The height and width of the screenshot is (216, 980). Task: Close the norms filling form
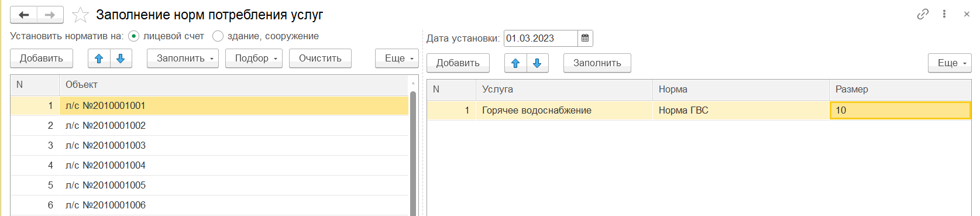967,14
